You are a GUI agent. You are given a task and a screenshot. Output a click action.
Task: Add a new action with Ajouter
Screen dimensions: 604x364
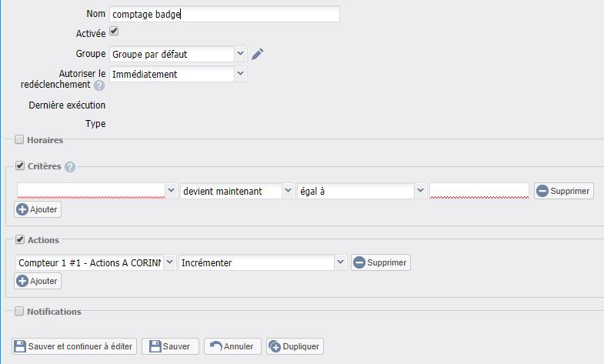coord(38,281)
